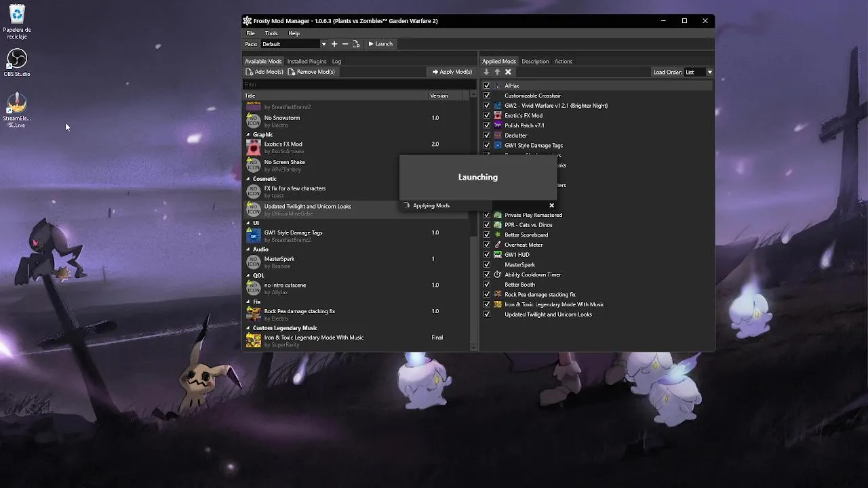
Task: Open the Help menu
Action: pyautogui.click(x=294, y=33)
